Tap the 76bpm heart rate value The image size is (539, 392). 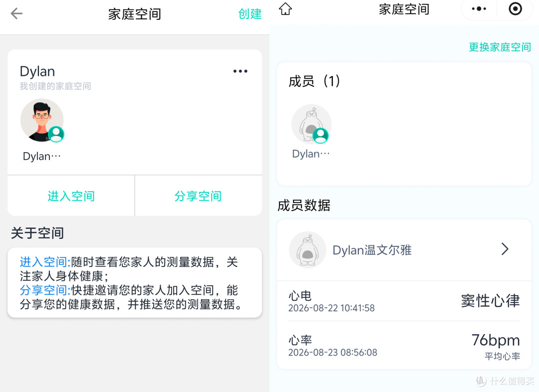click(x=496, y=340)
